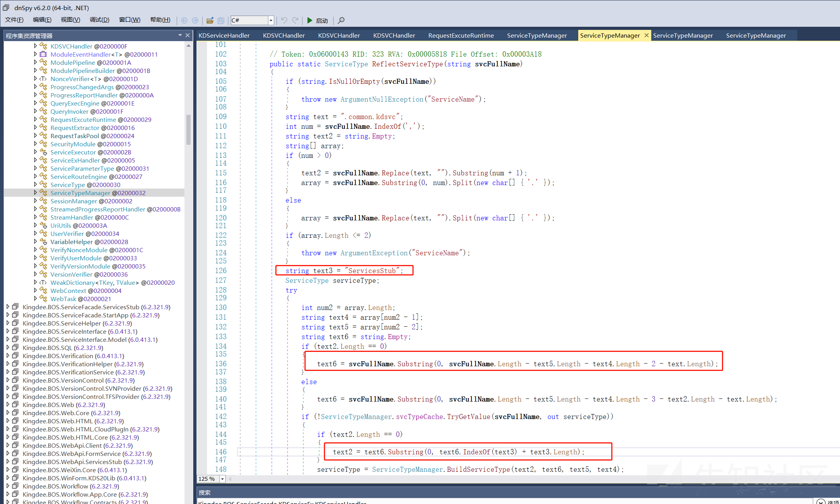840x504 pixels.
Task: Select Kingdee.BOS.Web.HTML.CloudPlugIn assembly
Action: click(x=91, y=429)
